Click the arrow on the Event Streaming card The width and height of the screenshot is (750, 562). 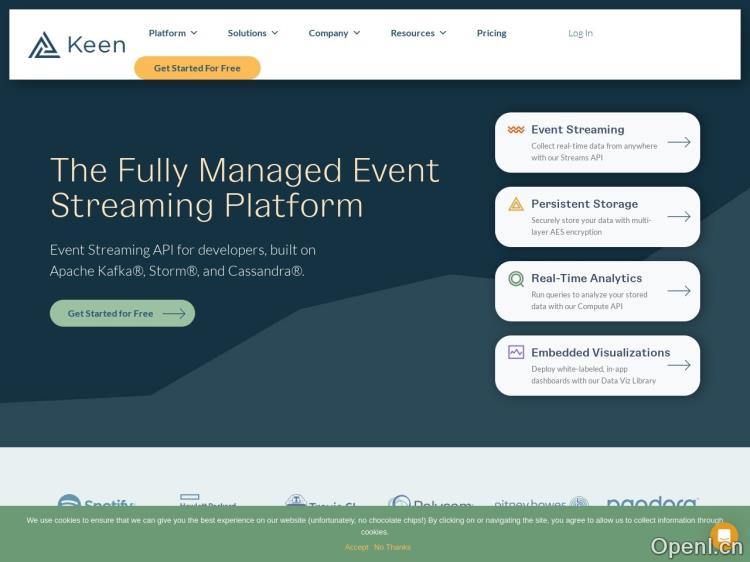[x=679, y=142]
